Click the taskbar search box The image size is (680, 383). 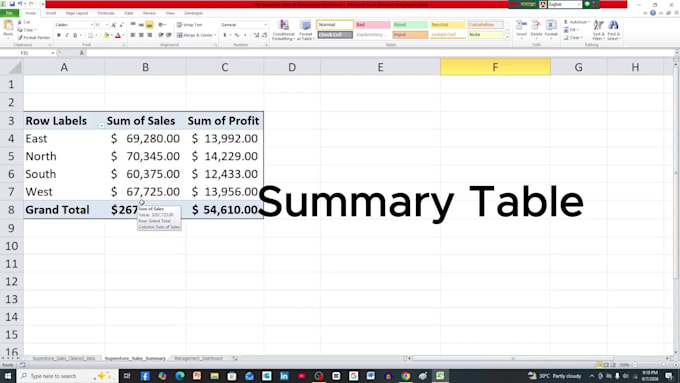coord(67,376)
